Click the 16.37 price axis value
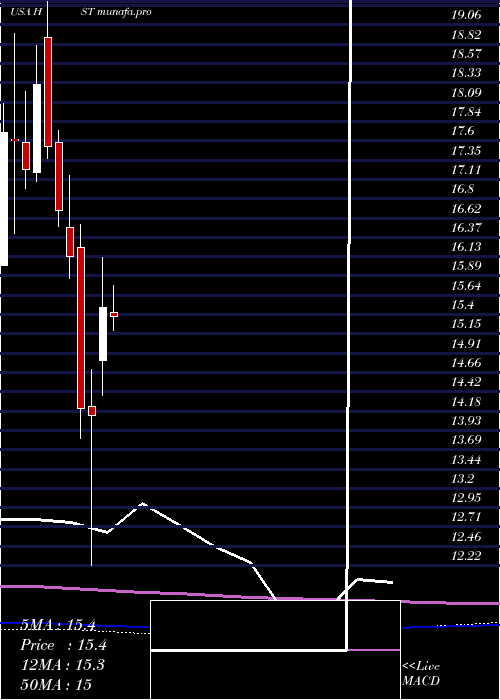Screen dimensions: 500x700 click(466, 228)
